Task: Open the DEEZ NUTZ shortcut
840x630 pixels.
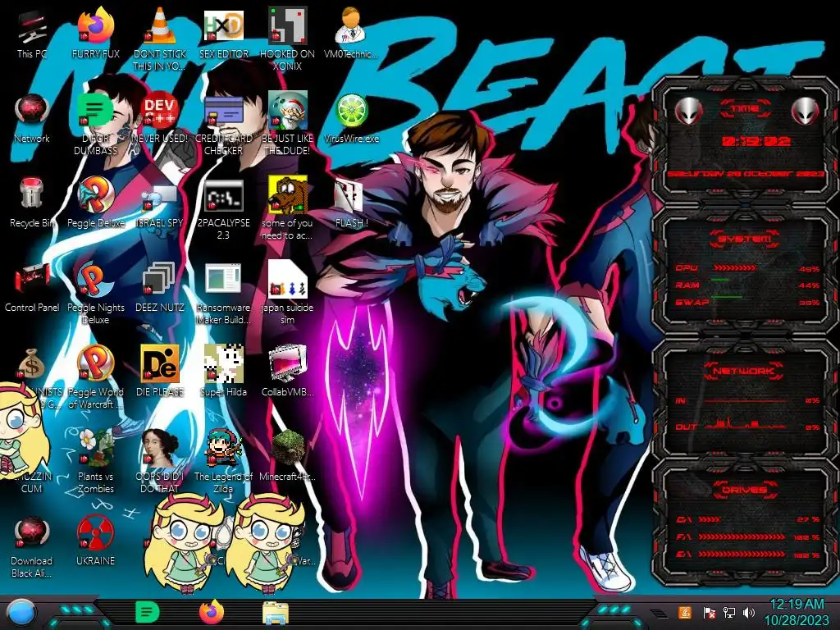Action: [x=160, y=280]
